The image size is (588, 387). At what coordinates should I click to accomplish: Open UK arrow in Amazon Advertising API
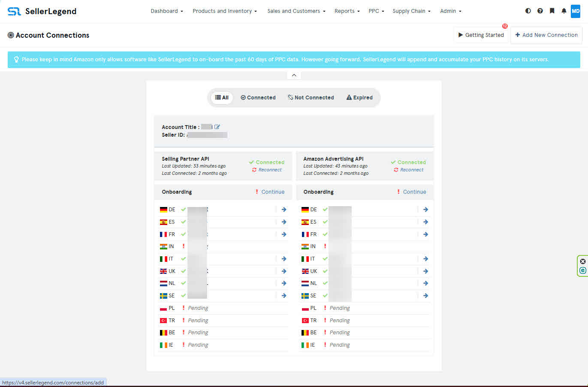click(x=425, y=271)
